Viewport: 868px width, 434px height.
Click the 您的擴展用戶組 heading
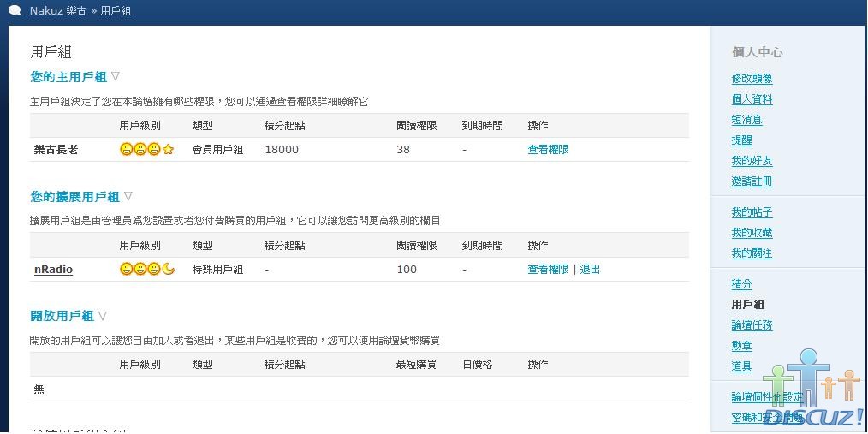tap(74, 197)
